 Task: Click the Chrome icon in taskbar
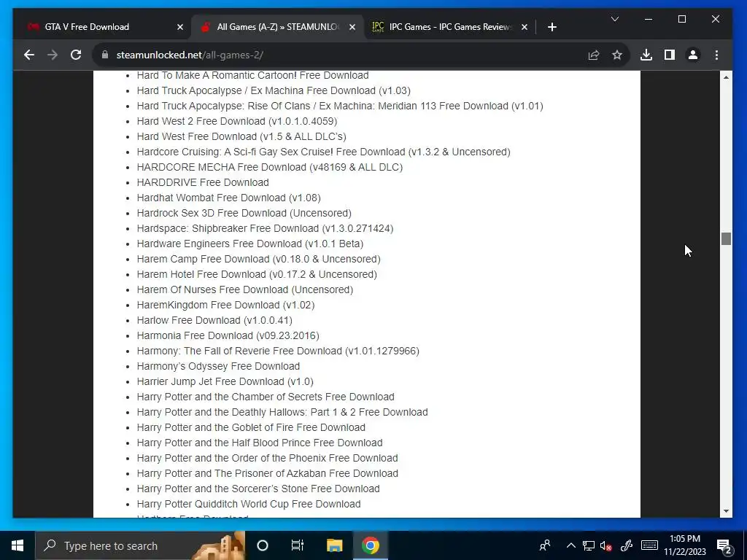[x=370, y=545]
